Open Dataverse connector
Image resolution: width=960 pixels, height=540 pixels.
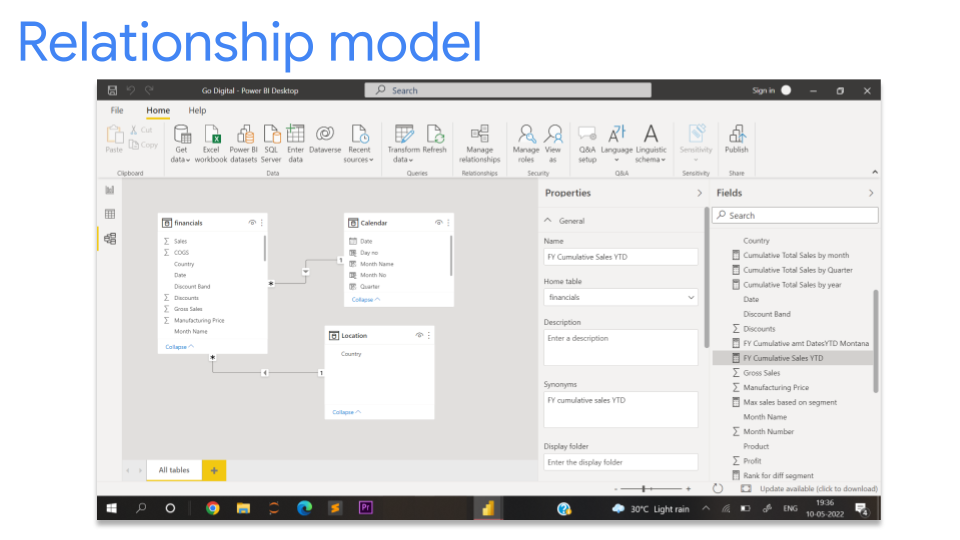coord(325,139)
